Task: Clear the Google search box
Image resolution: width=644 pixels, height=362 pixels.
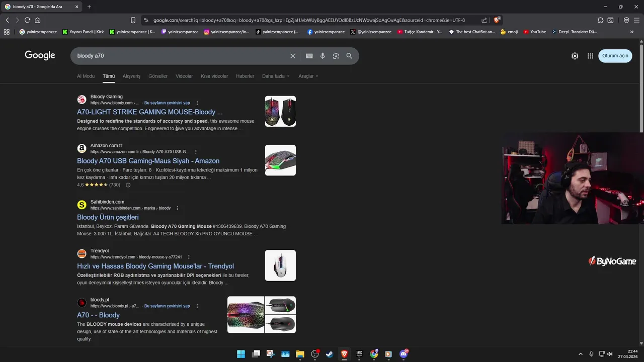Action: (x=293, y=56)
